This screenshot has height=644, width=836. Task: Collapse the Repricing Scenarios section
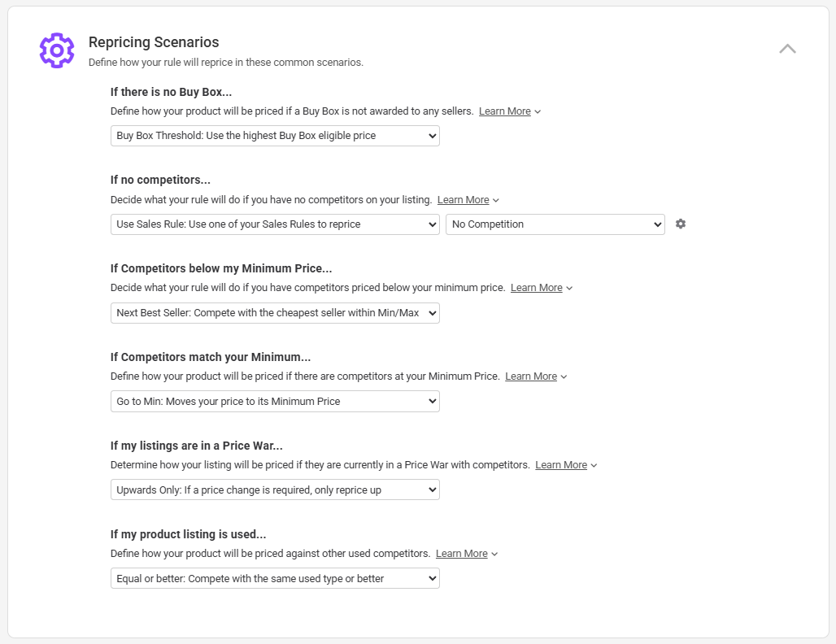[787, 49]
